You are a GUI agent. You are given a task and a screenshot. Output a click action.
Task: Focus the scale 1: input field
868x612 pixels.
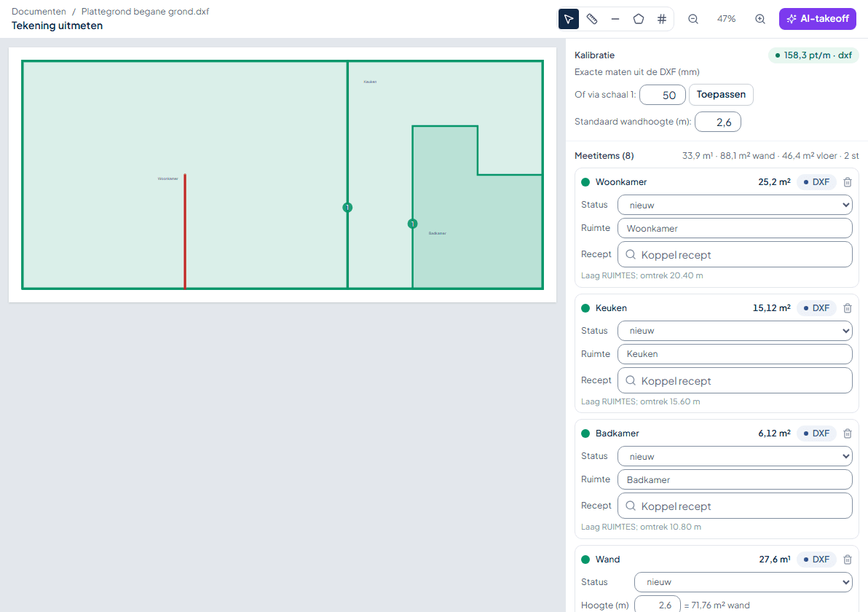(663, 95)
